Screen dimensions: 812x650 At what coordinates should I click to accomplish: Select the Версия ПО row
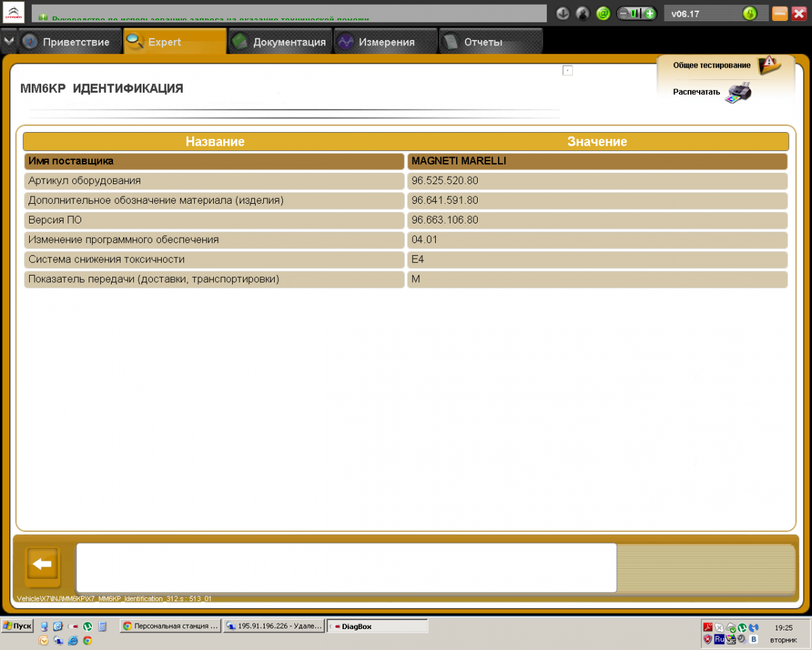[x=215, y=220]
